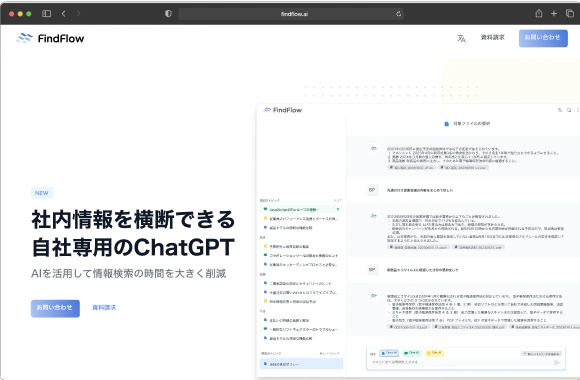This screenshot has width=580, height=380.
Task: Click the 対象ファイルの要約 header in preview
Action: [x=468, y=124]
